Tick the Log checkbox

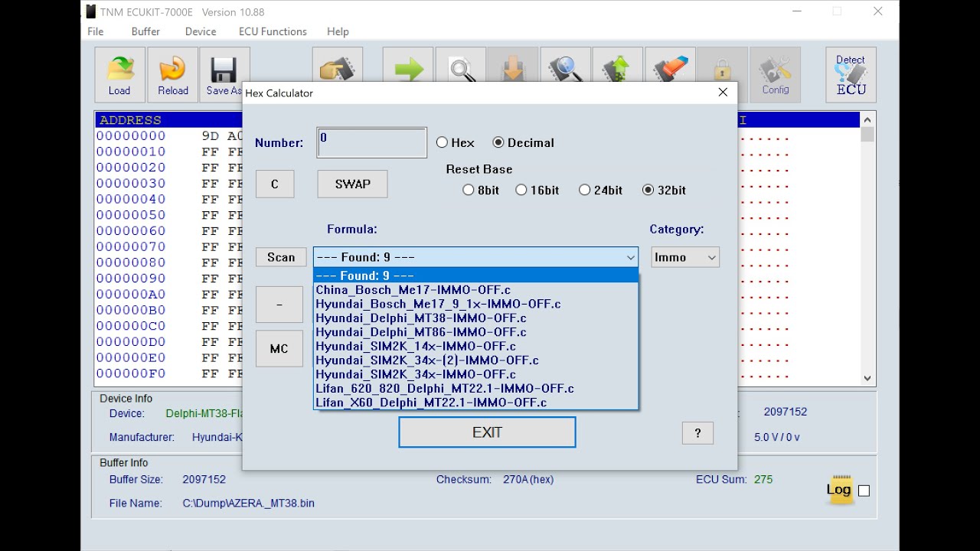864,491
